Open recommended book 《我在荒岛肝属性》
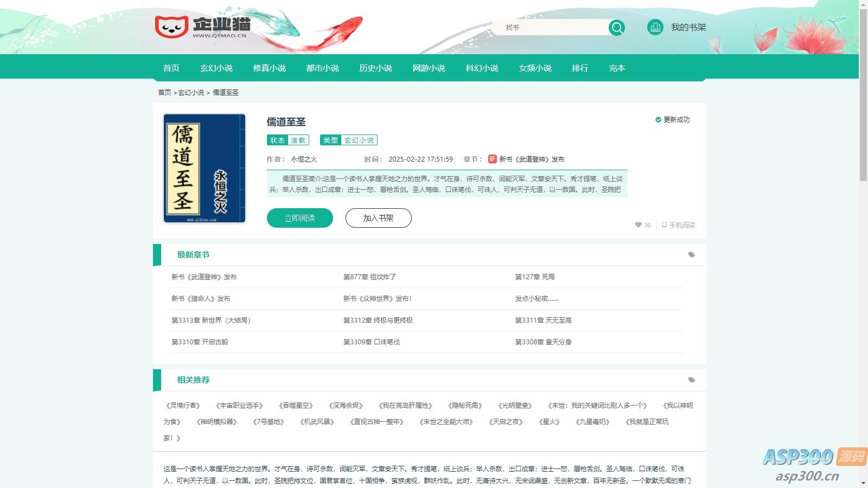This screenshot has width=868, height=488. click(405, 406)
